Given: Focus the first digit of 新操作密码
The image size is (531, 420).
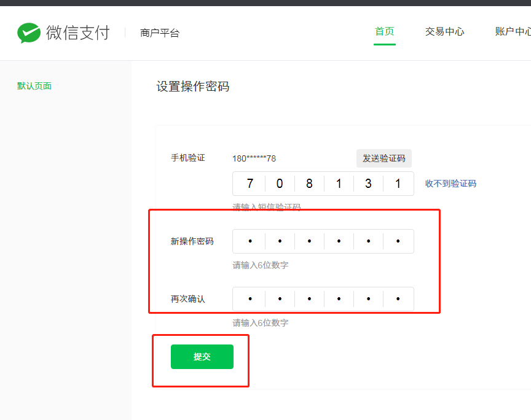Looking at the screenshot, I should (250, 241).
